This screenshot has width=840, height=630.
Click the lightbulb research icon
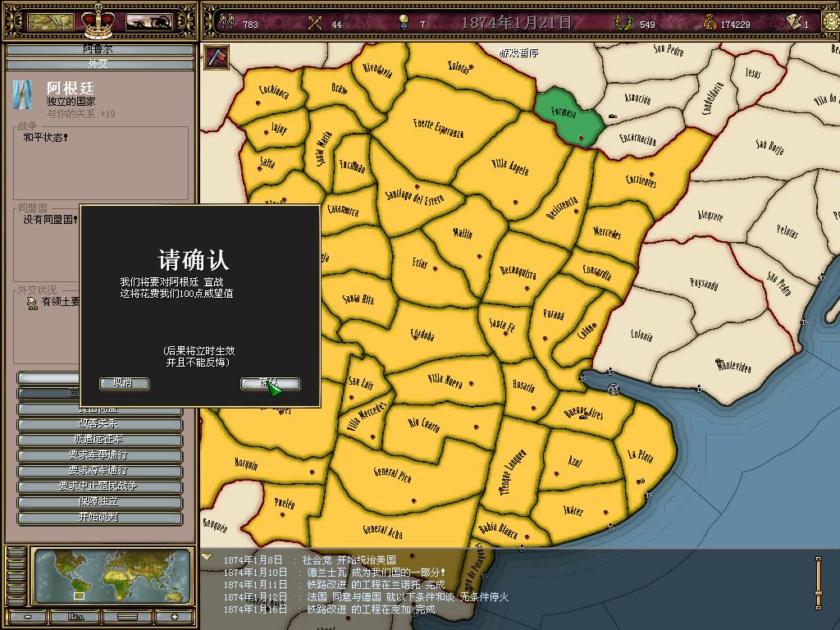(x=404, y=22)
